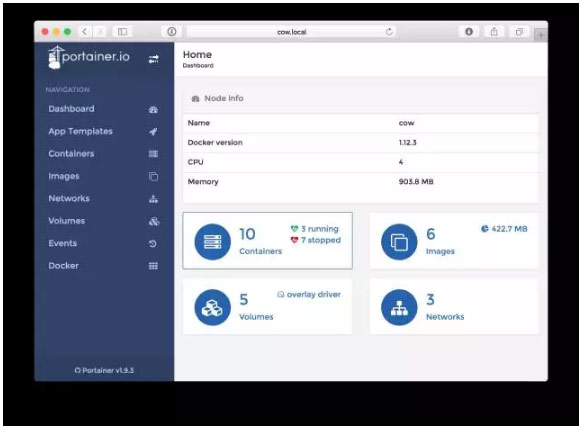Click the Images copy icon in sidebar
The width and height of the screenshot is (584, 430).
(153, 176)
